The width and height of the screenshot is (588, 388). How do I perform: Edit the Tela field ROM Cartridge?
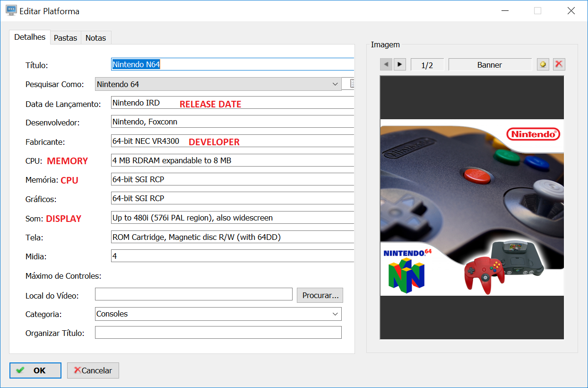(233, 237)
